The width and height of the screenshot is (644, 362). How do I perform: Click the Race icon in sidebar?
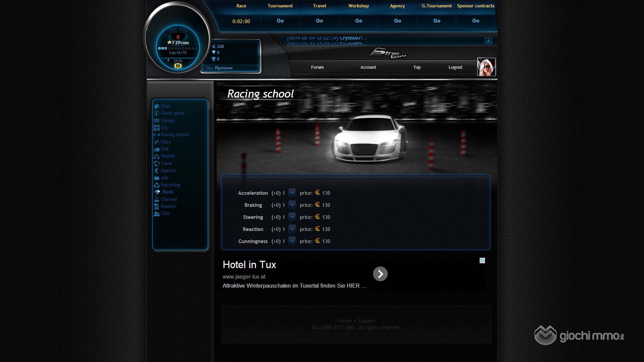(x=157, y=142)
